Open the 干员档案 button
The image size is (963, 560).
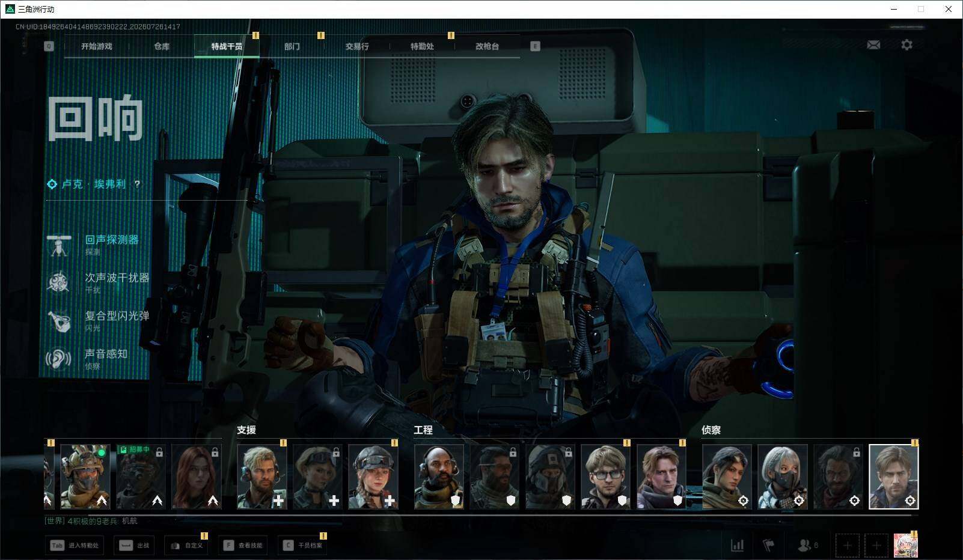pyautogui.click(x=303, y=546)
